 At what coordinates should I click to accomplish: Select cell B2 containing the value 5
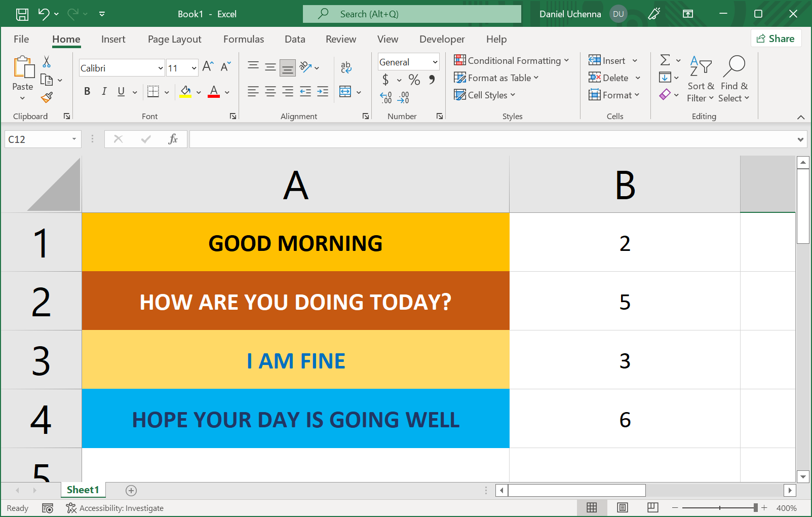coord(625,301)
